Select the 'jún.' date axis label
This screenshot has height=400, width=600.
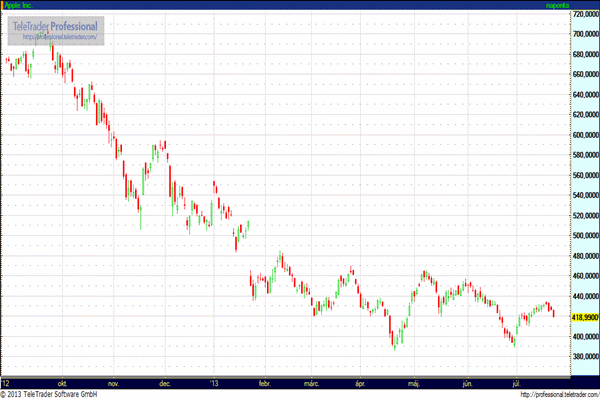pyautogui.click(x=466, y=382)
